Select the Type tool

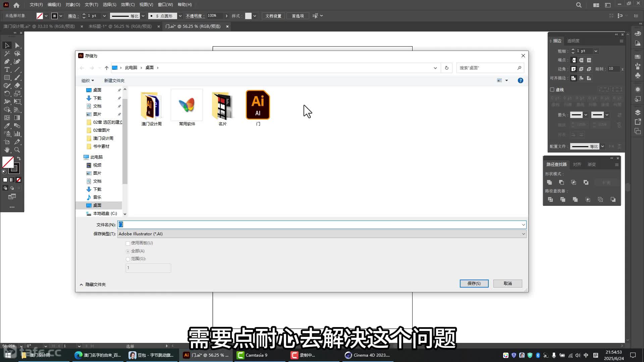point(7,69)
